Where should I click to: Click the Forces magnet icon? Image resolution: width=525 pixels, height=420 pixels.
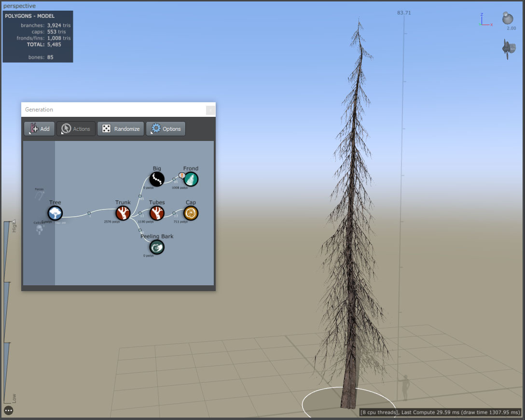[39, 195]
